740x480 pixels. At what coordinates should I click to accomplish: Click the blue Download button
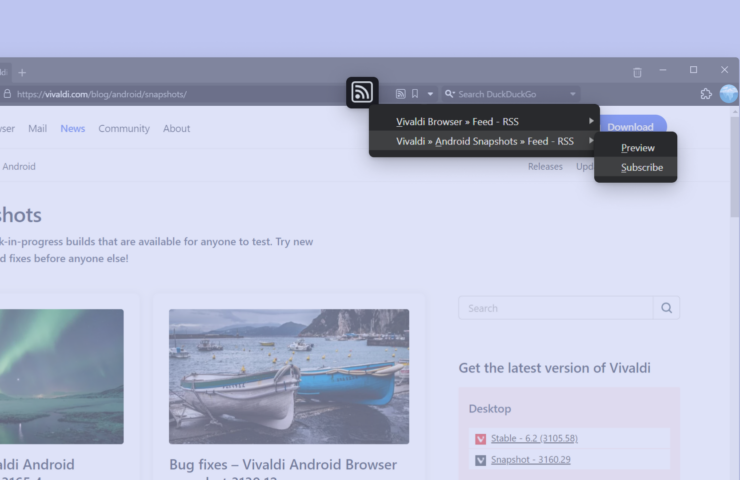(632, 124)
